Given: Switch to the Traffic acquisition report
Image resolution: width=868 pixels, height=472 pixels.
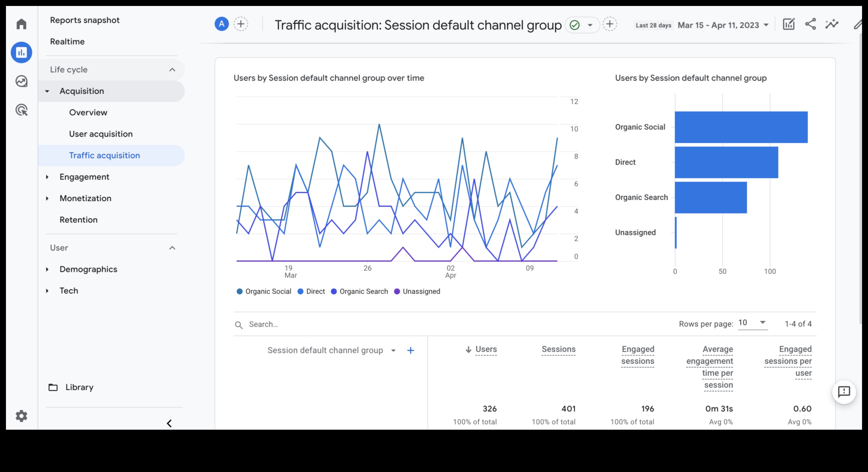Looking at the screenshot, I should [x=104, y=155].
